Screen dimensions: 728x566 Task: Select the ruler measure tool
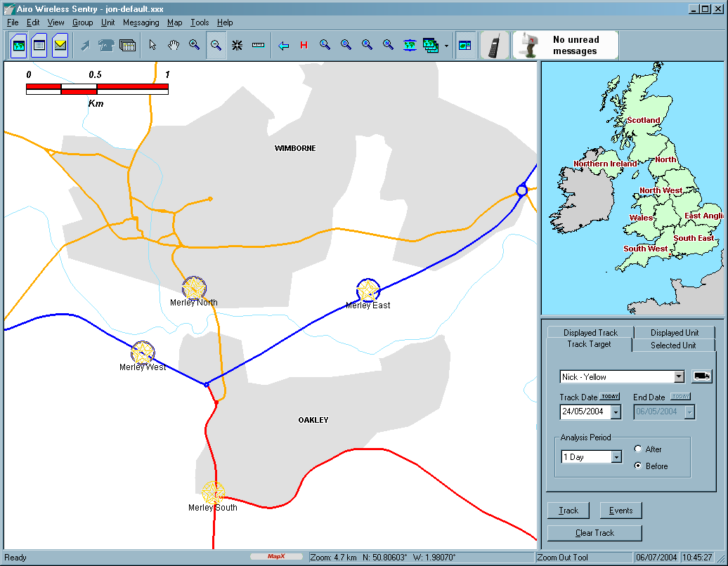click(x=258, y=45)
